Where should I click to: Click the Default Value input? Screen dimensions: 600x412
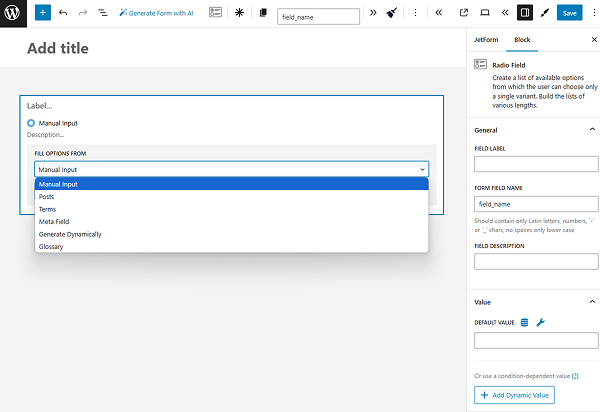pyautogui.click(x=536, y=340)
